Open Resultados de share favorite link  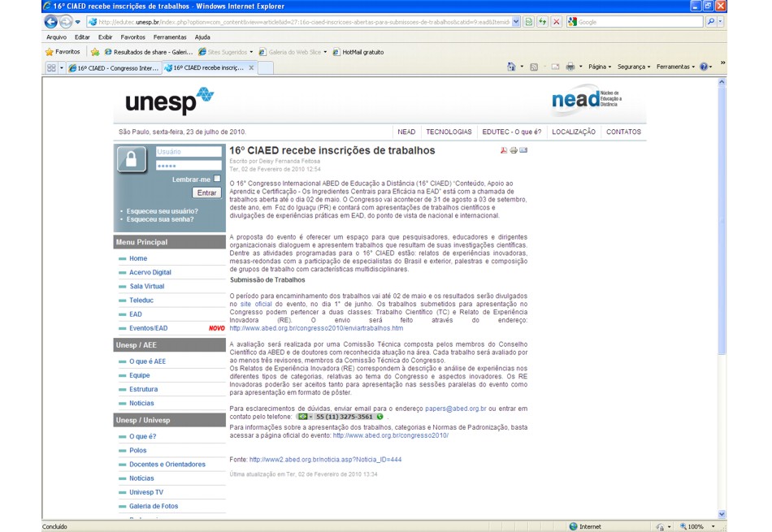coord(149,52)
